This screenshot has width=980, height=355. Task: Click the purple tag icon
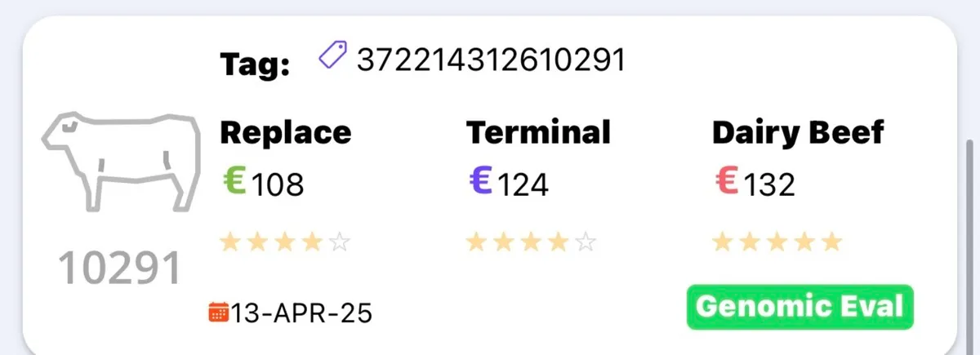tap(333, 57)
